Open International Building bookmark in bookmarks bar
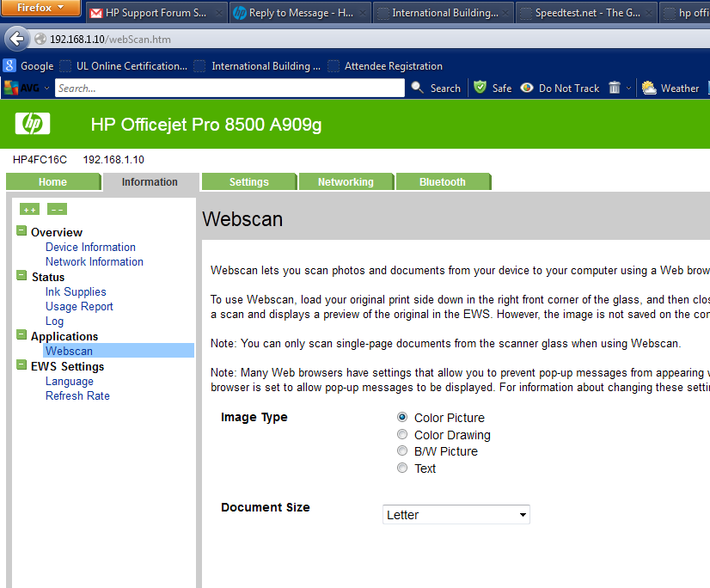The width and height of the screenshot is (710, 588). point(257,66)
